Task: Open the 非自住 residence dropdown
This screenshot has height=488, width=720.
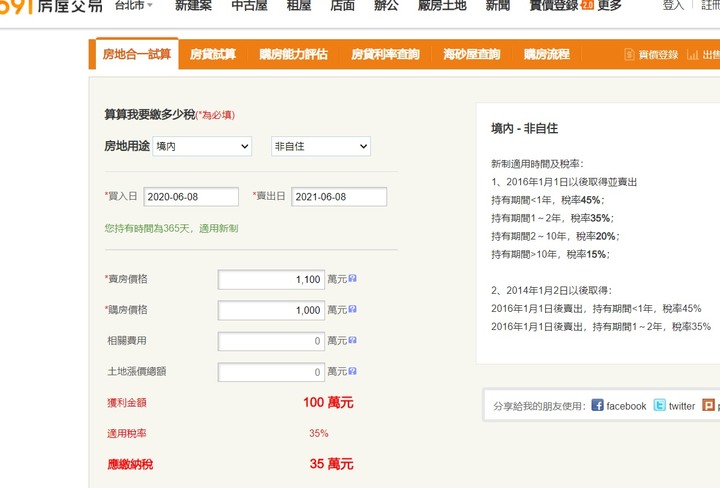Action: [x=321, y=146]
